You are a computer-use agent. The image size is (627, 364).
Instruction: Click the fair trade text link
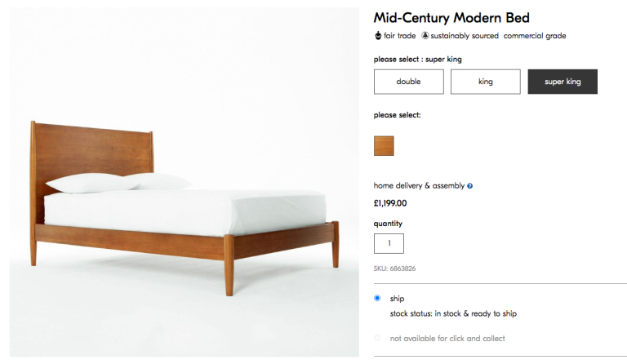[399, 36]
